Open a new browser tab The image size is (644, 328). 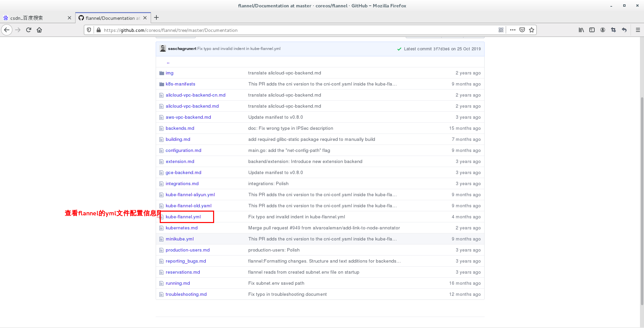(156, 17)
